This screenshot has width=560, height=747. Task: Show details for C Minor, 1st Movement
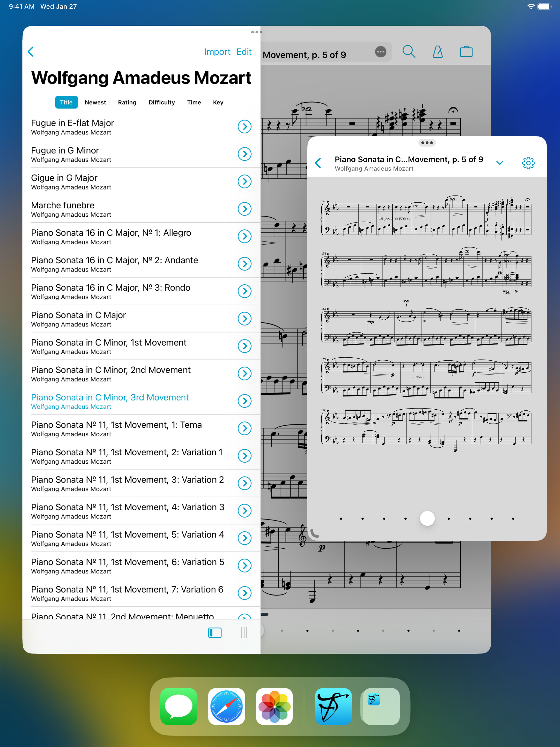pos(244,346)
